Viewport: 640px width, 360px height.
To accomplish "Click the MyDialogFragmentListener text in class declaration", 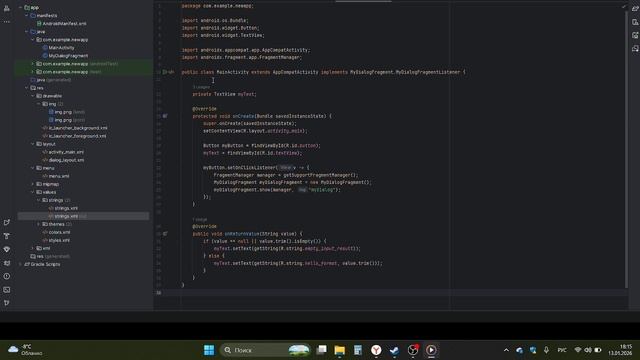I will [x=428, y=72].
